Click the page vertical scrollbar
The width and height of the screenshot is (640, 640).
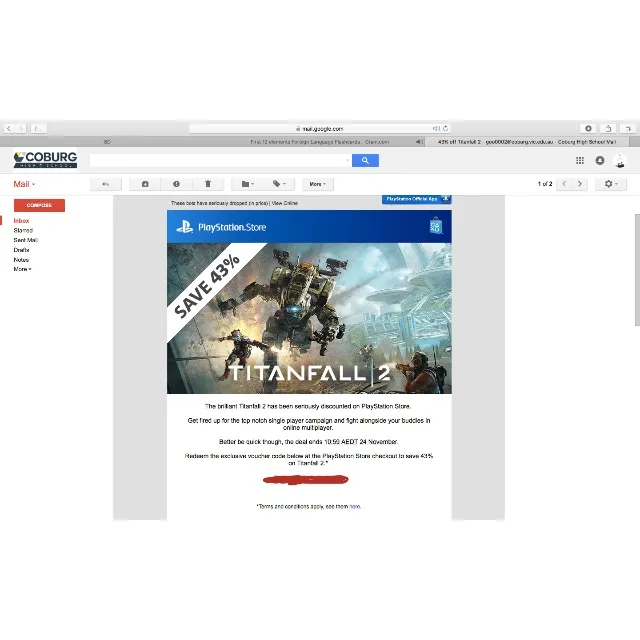click(x=637, y=269)
